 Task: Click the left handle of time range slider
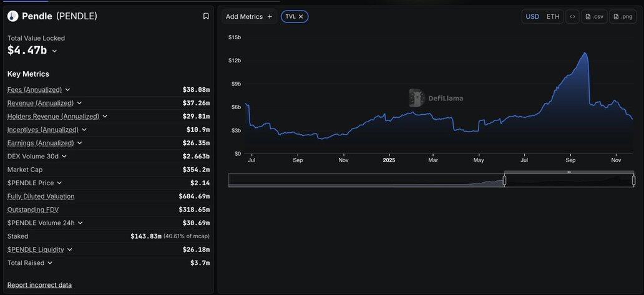[x=504, y=180]
